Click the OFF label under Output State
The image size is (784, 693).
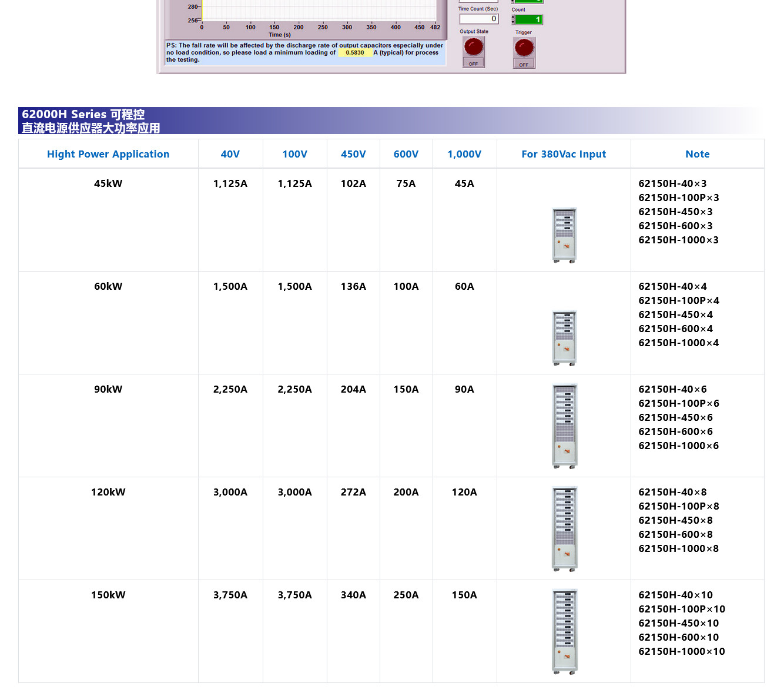click(x=474, y=63)
